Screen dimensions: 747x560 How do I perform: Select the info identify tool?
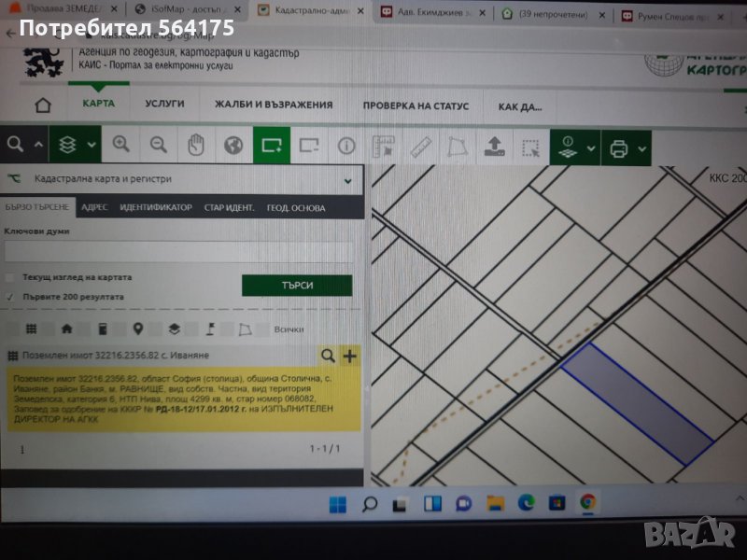(x=346, y=146)
